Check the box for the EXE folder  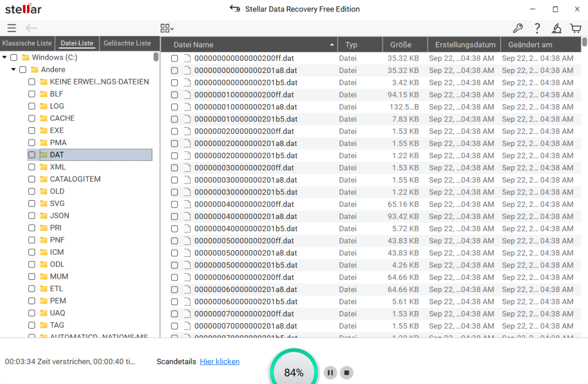(x=32, y=130)
